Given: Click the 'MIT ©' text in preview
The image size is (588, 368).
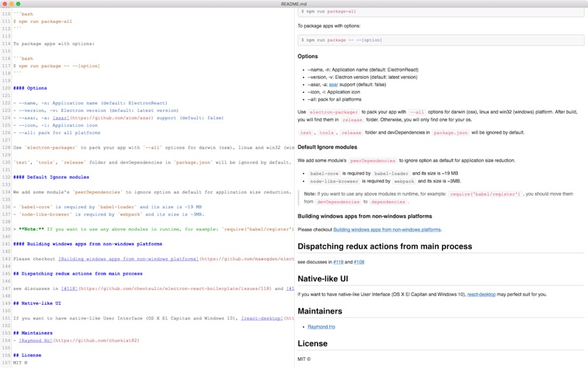Looking at the screenshot, I should (304, 359).
